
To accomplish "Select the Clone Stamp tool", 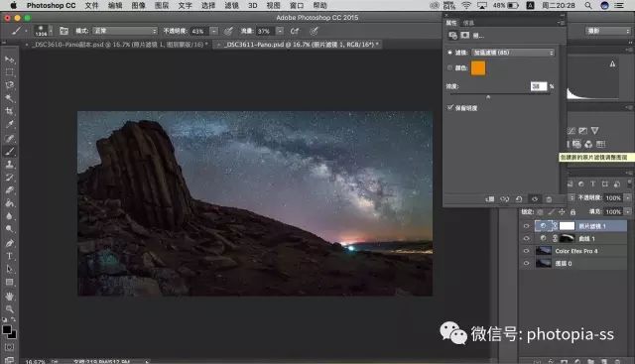I will coord(9,164).
